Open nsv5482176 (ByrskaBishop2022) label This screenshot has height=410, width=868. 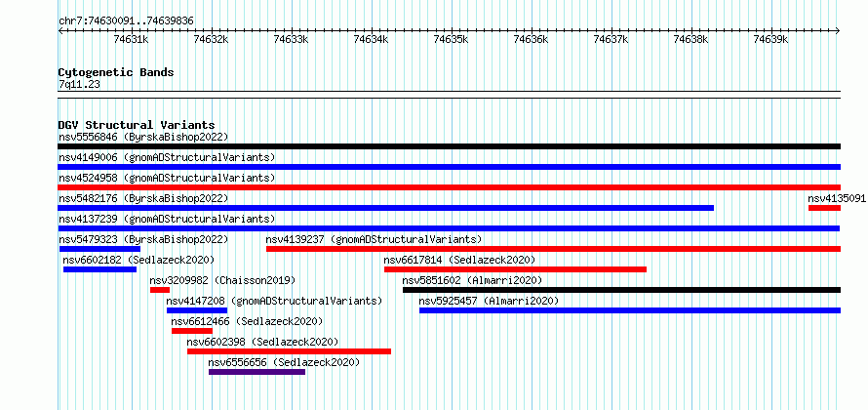click(142, 198)
